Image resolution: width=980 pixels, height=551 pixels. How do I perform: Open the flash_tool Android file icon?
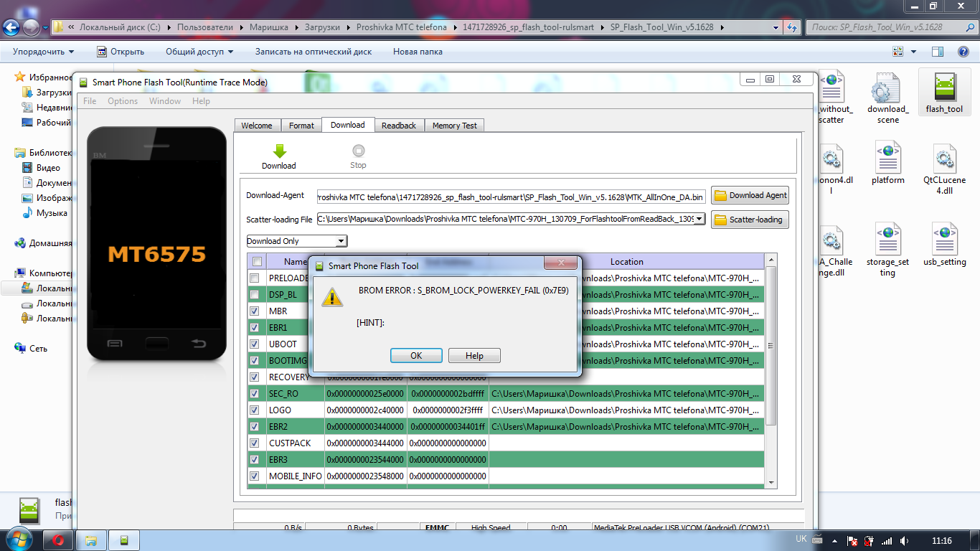tap(944, 88)
